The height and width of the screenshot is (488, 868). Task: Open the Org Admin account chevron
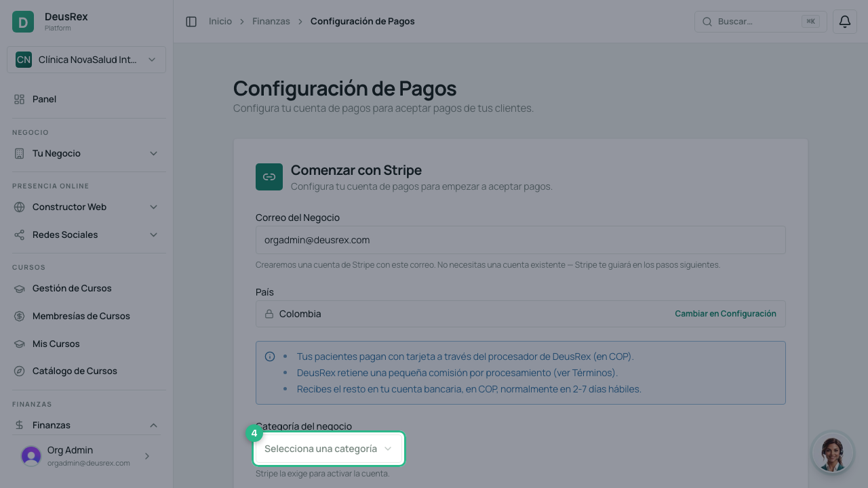(x=147, y=456)
